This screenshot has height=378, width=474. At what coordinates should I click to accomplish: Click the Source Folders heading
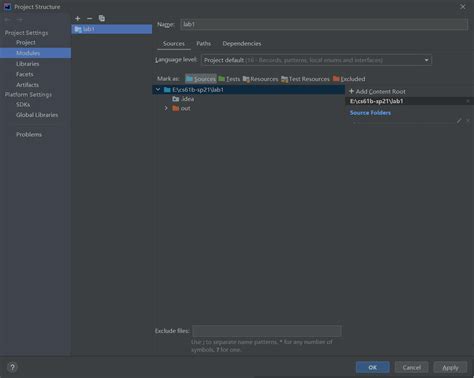(x=370, y=113)
